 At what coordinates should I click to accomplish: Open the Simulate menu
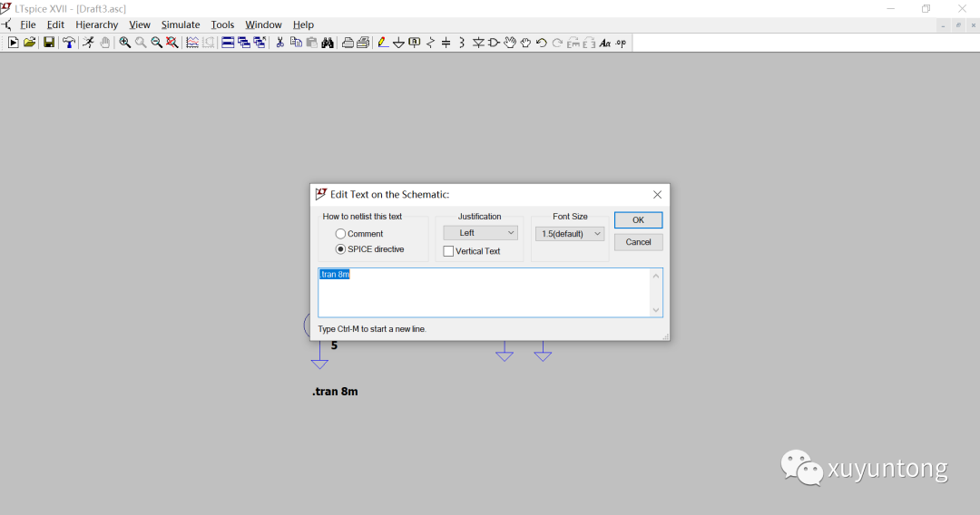[x=181, y=24]
